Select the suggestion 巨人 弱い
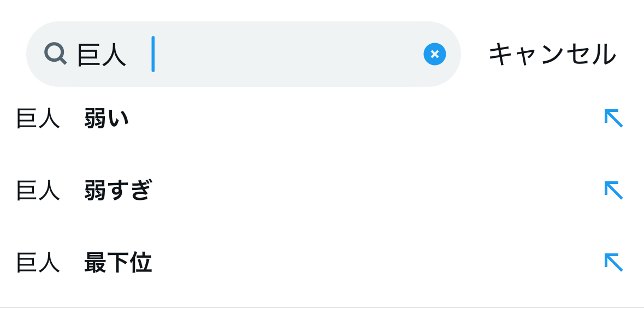This screenshot has height=314, width=644. click(322, 118)
